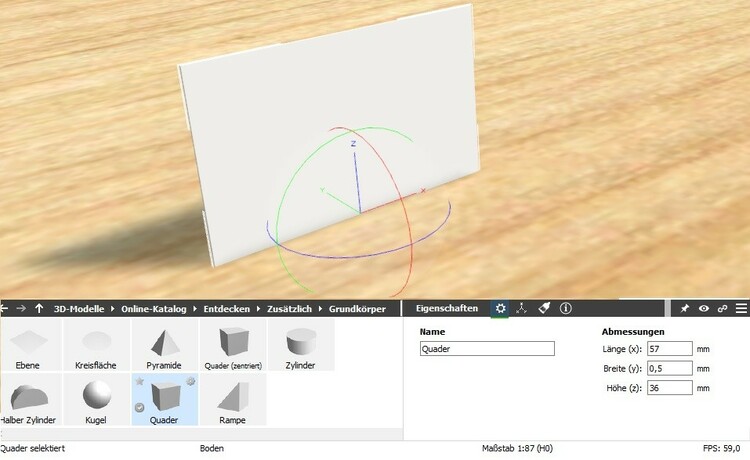Screen dimensions: 750x460
Task: Expand arrow after 3D-Modelle breadcrumb
Action: [x=113, y=309]
